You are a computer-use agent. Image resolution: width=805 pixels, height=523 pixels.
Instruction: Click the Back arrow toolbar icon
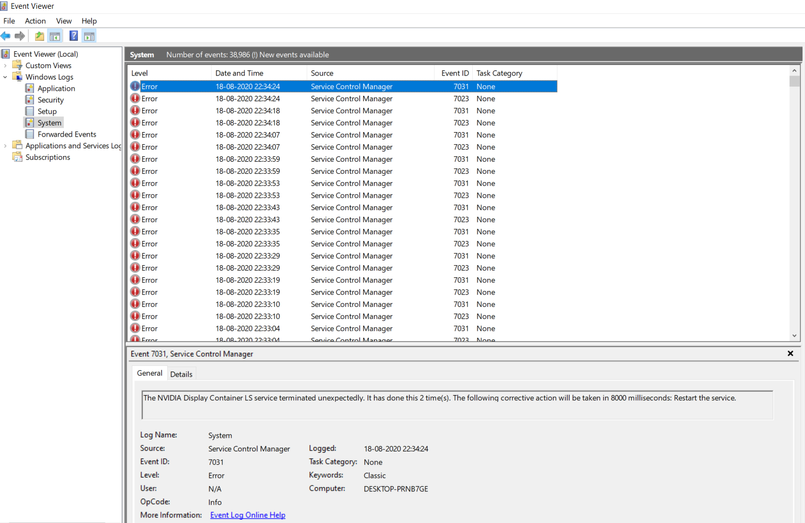point(6,36)
